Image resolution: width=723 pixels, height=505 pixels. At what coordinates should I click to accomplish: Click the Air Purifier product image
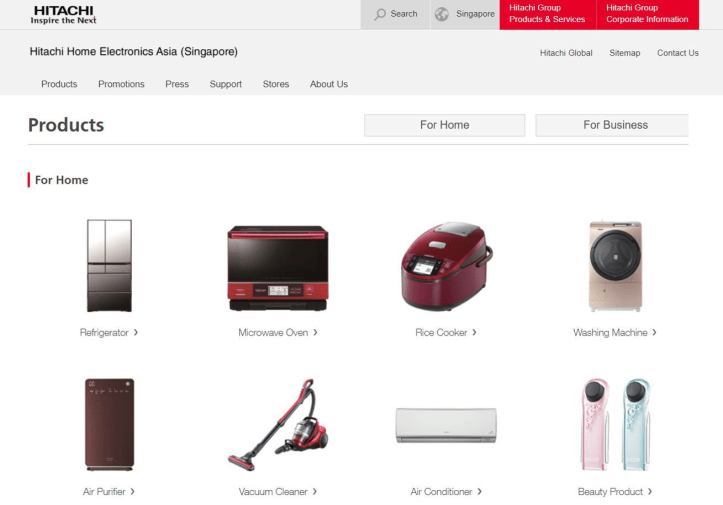pos(109,424)
